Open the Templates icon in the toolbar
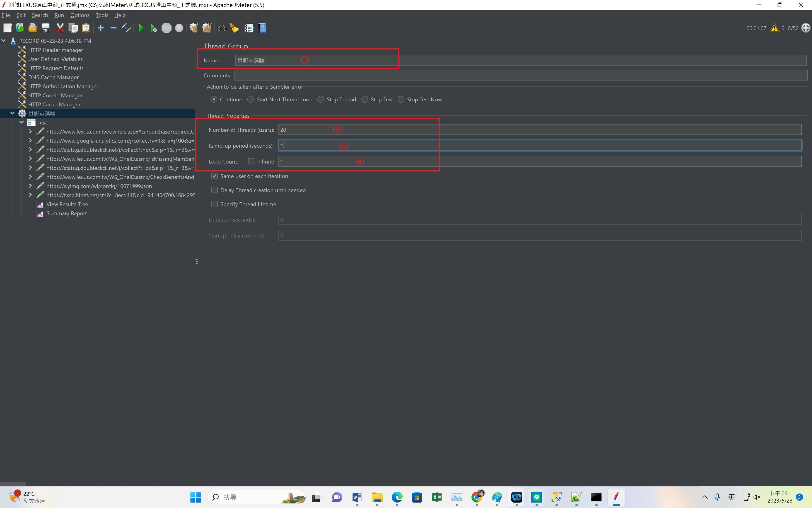 point(20,28)
